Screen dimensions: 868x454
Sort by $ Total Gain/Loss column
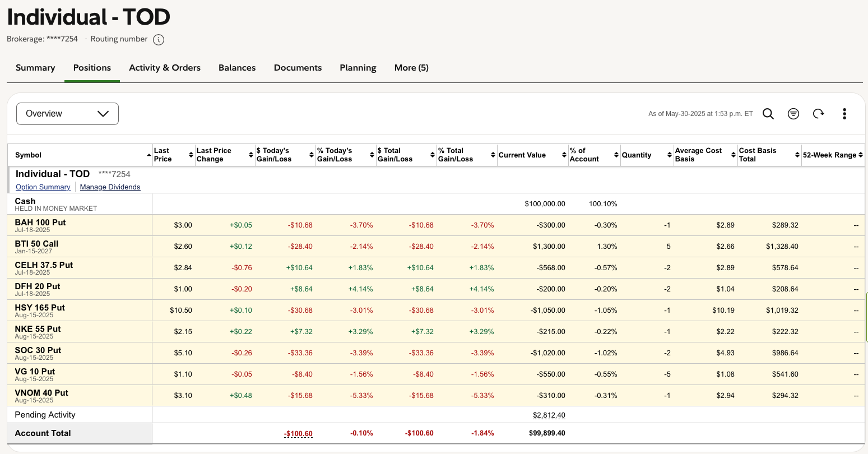[433, 155]
